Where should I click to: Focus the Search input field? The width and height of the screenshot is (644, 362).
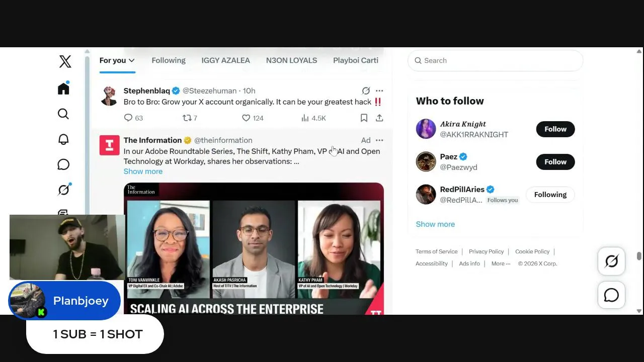pos(495,60)
